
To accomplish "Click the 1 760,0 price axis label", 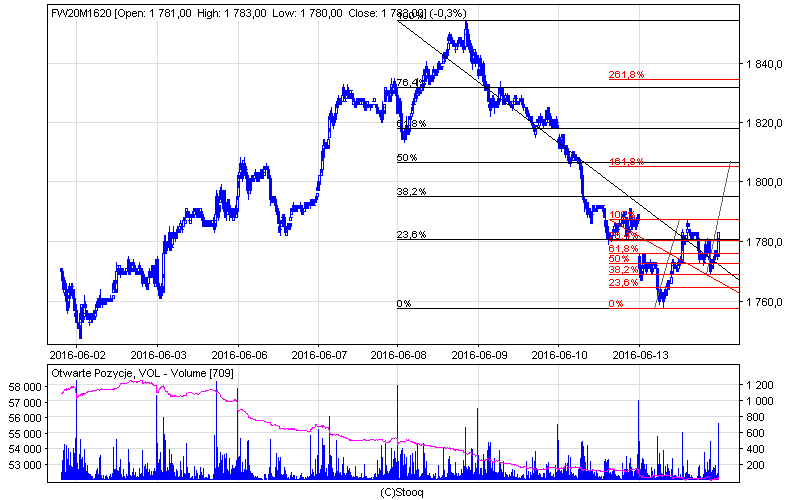I will [764, 303].
